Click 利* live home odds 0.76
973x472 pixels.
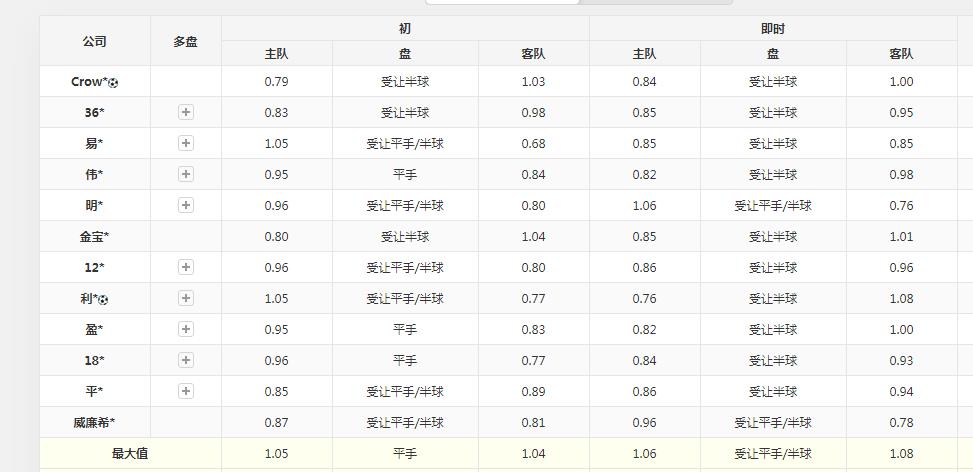(x=644, y=298)
